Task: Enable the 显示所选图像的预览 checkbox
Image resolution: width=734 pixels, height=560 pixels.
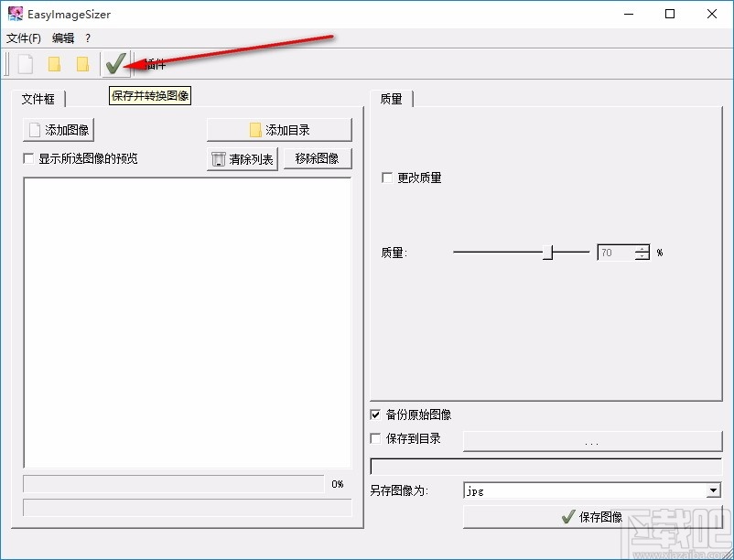Action: coord(28,157)
